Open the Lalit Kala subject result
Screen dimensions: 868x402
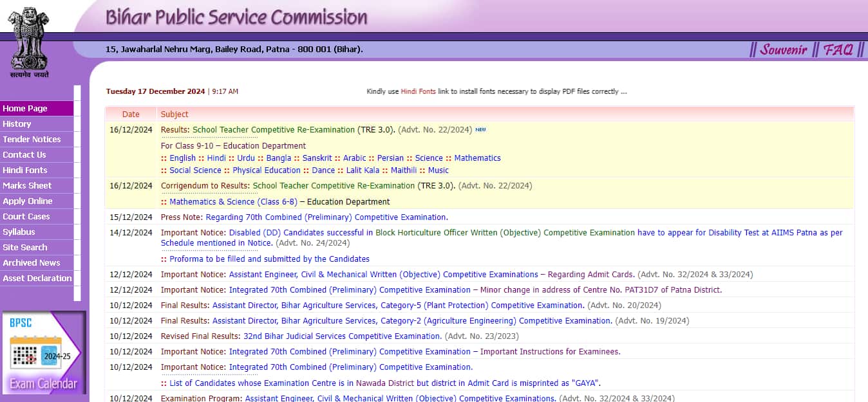[363, 170]
